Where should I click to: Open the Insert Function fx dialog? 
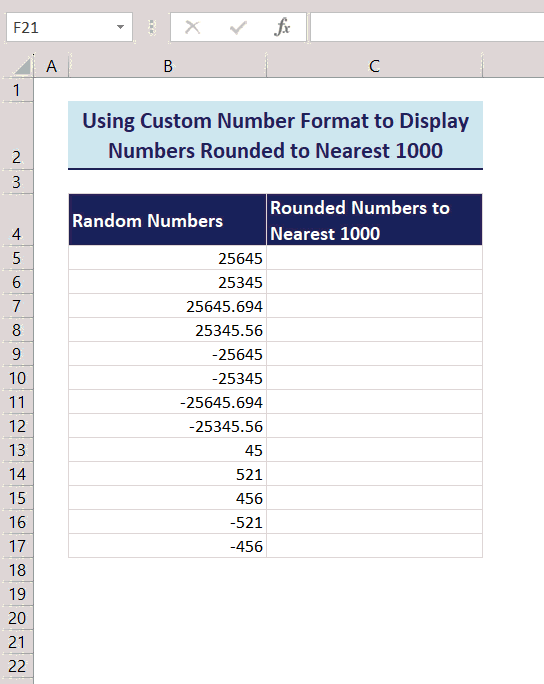tap(282, 27)
